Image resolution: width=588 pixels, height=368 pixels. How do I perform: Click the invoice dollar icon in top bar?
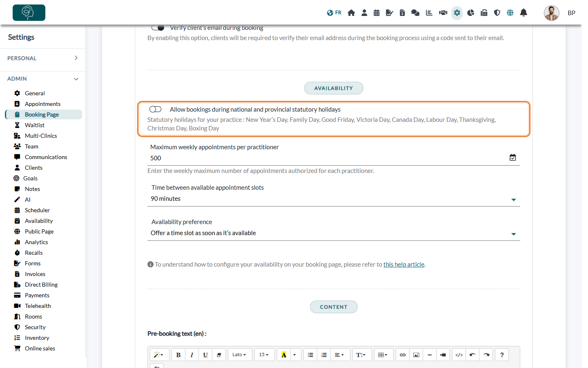[x=402, y=13]
